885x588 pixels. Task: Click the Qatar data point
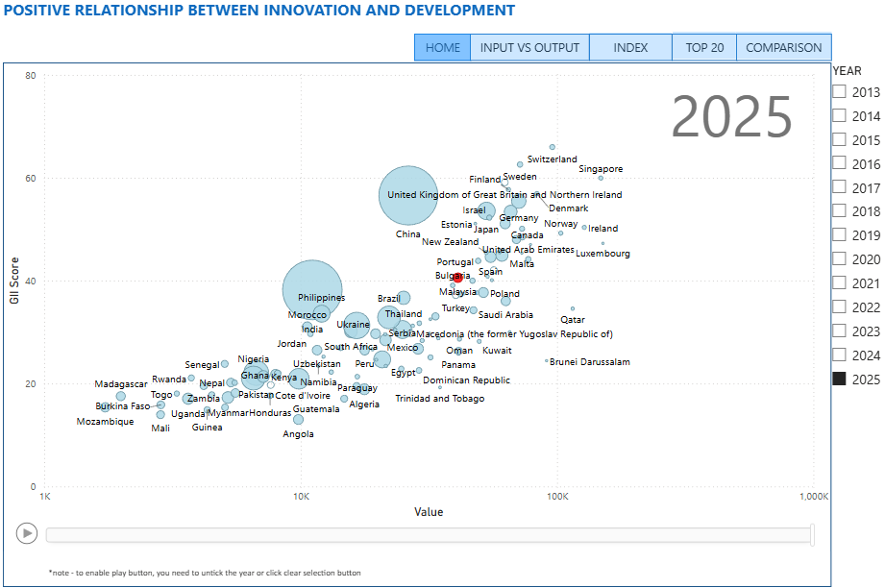click(x=573, y=309)
